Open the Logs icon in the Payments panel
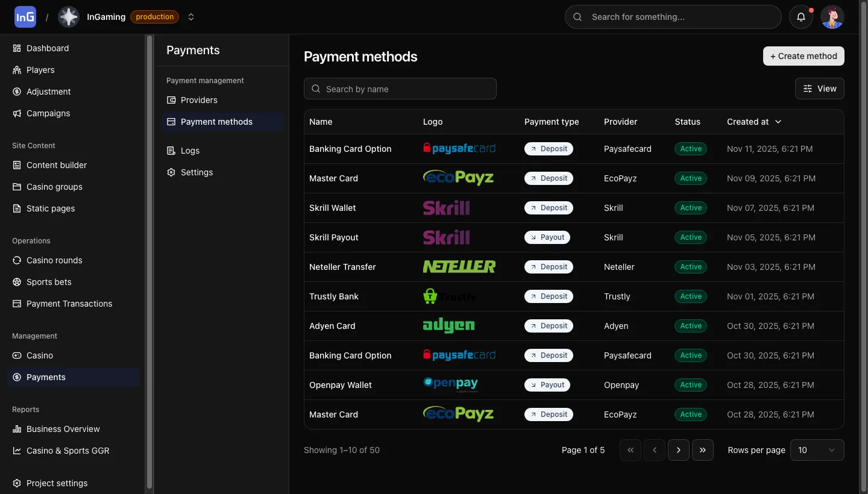The image size is (868, 494). pyautogui.click(x=171, y=151)
